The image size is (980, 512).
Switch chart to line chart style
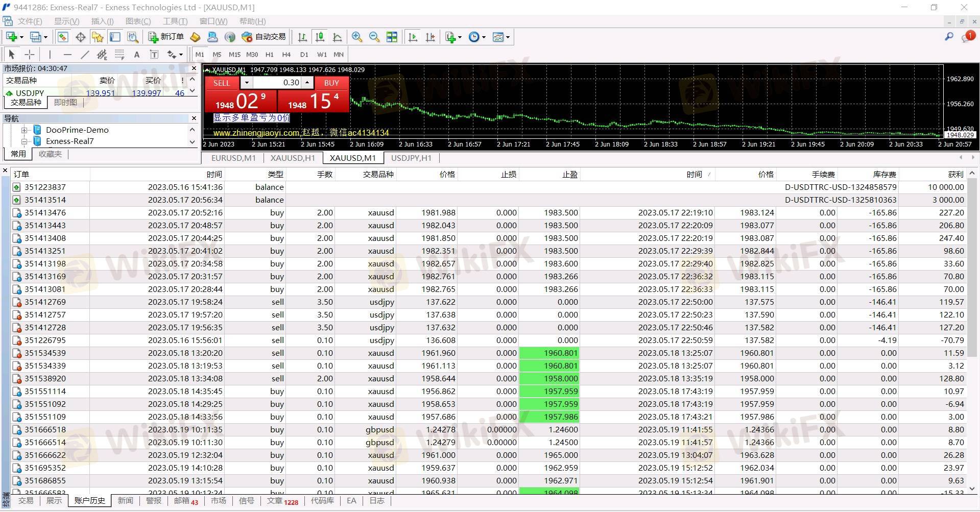(x=337, y=37)
